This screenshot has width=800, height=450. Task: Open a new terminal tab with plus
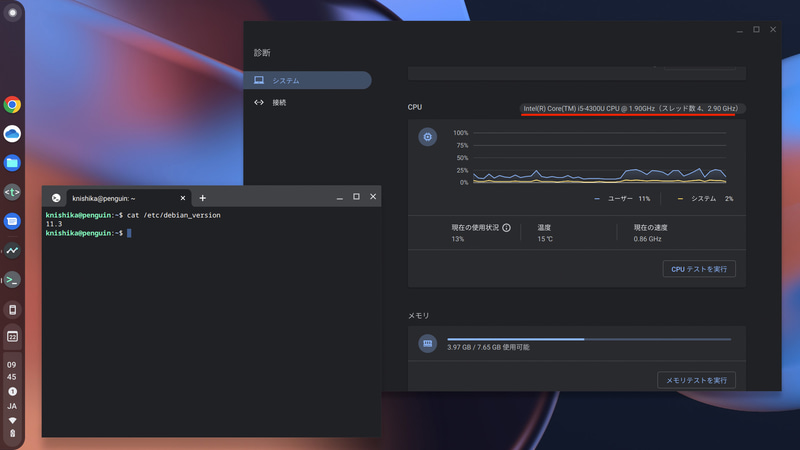click(203, 198)
